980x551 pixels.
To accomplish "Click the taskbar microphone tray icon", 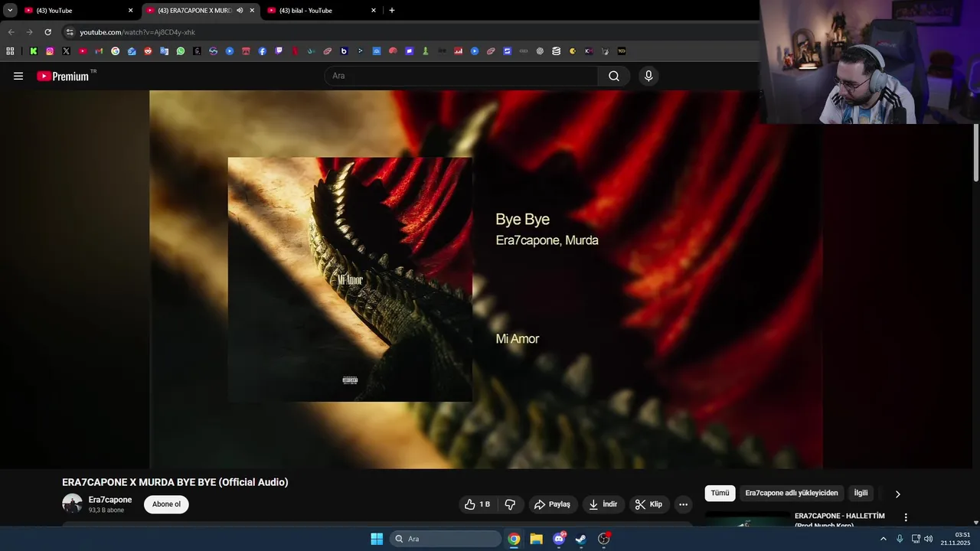I will (900, 539).
